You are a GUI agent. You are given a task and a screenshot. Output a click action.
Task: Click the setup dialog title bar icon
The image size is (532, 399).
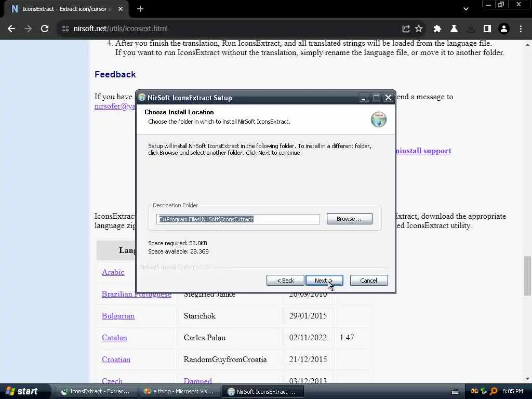(x=142, y=98)
